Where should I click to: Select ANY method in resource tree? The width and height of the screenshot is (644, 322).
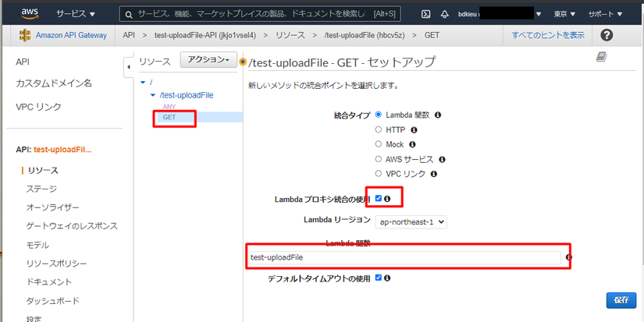169,107
